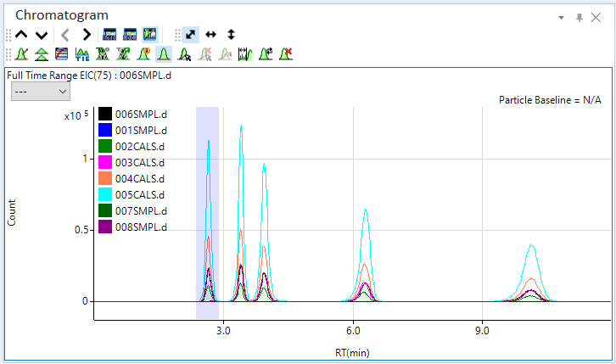Image resolution: width=616 pixels, height=364 pixels.
Task: Click the grayed peak with cursor and X icon
Action: (x=204, y=54)
